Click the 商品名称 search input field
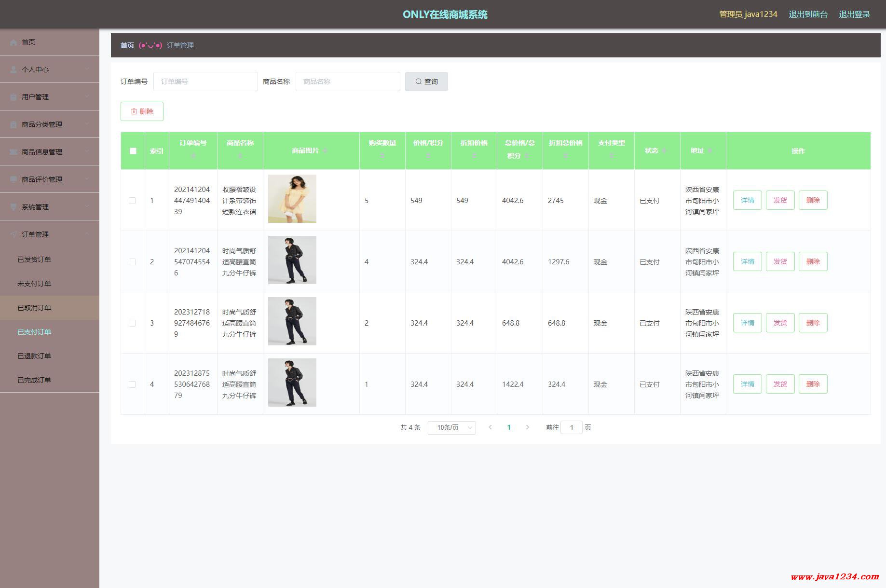Screen dimensions: 886x588 tap(348, 82)
